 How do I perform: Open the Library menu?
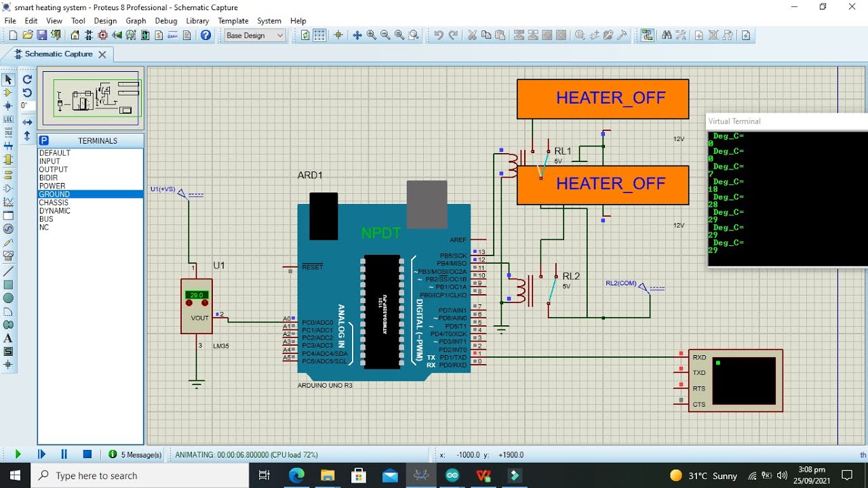tap(197, 21)
